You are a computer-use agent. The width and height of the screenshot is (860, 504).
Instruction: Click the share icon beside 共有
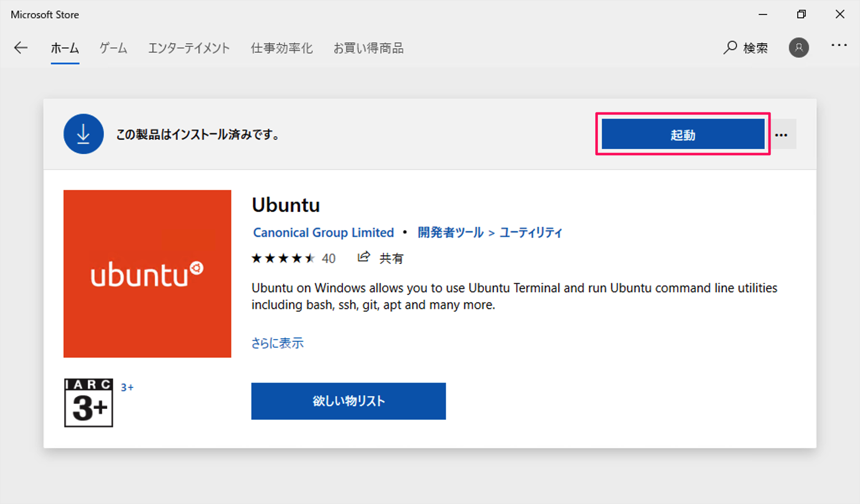pyautogui.click(x=364, y=257)
